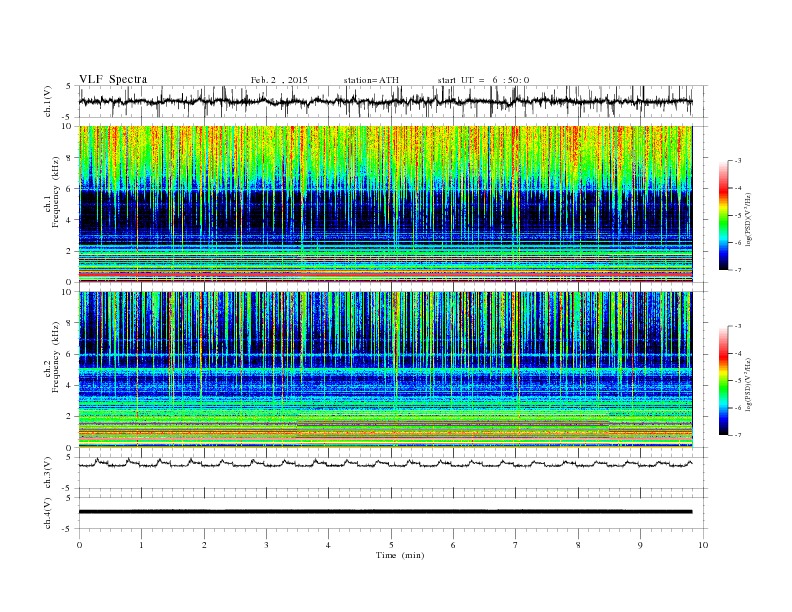Click the ch.2 spectrogram color bar

coord(723,381)
